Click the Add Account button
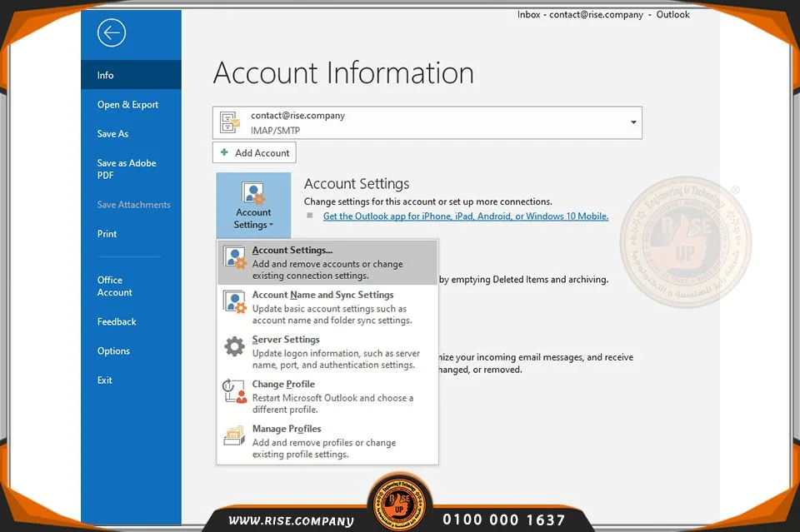 click(x=254, y=152)
